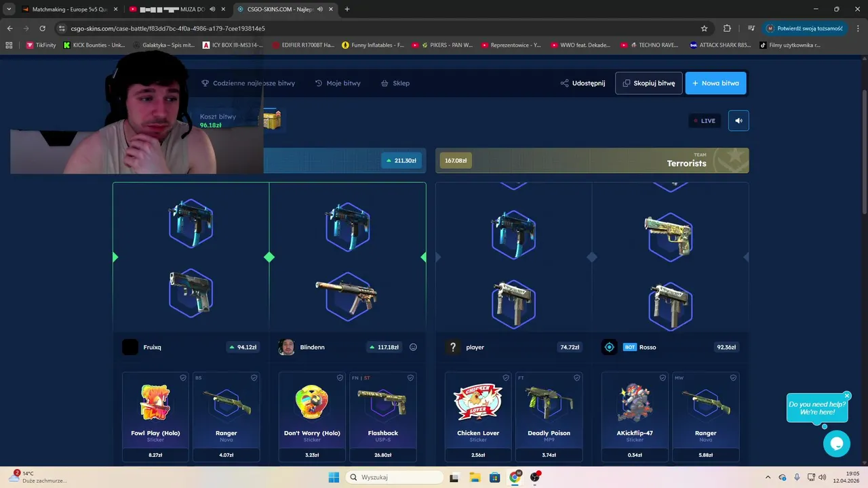
Task: Click the golden case icon
Action: 272,121
